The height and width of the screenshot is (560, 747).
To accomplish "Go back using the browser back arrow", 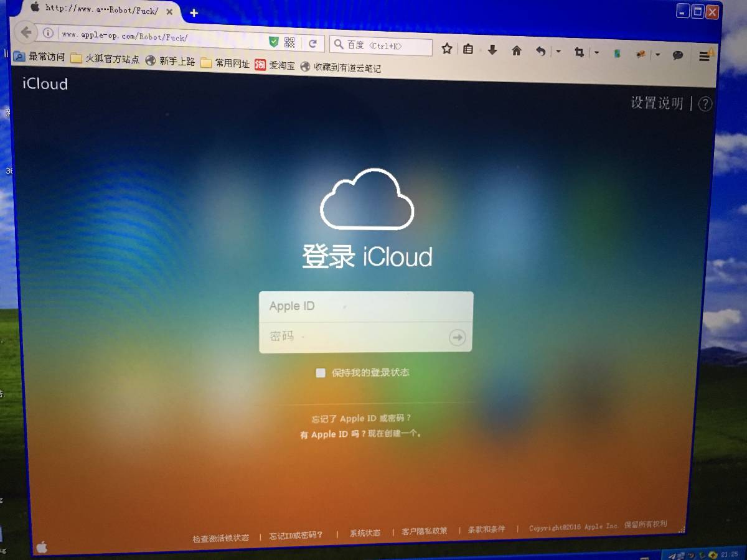I will click(x=26, y=32).
